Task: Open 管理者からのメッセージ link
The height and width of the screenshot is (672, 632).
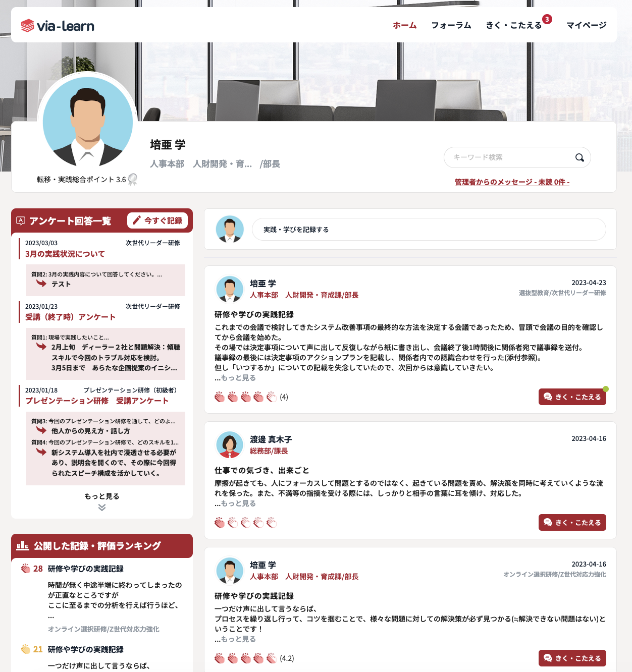Action: tap(511, 183)
